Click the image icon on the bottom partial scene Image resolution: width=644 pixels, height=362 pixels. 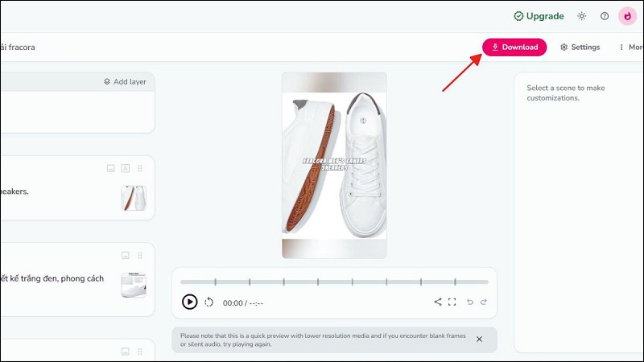[x=126, y=352]
